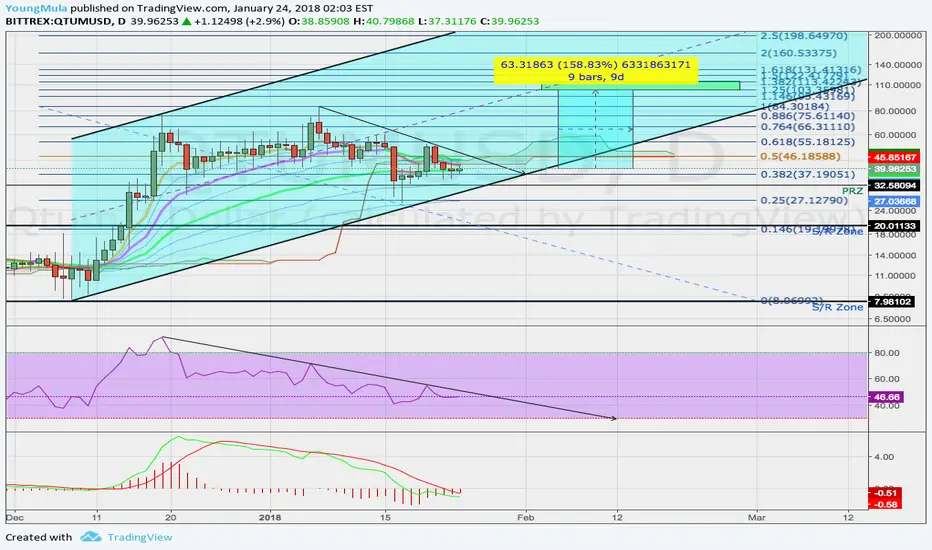The width and height of the screenshot is (932, 550).
Task: Click the red -0.51 MACD value tag
Action: coord(885,493)
